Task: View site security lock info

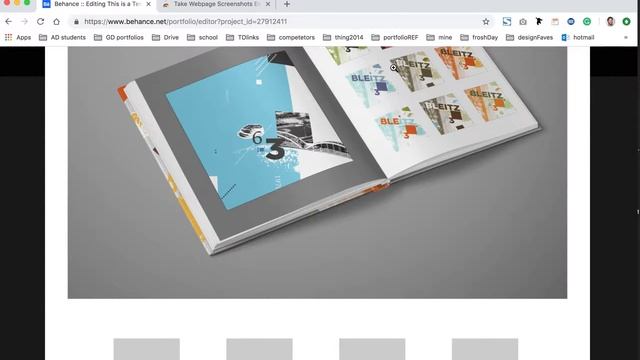Action: pos(76,22)
